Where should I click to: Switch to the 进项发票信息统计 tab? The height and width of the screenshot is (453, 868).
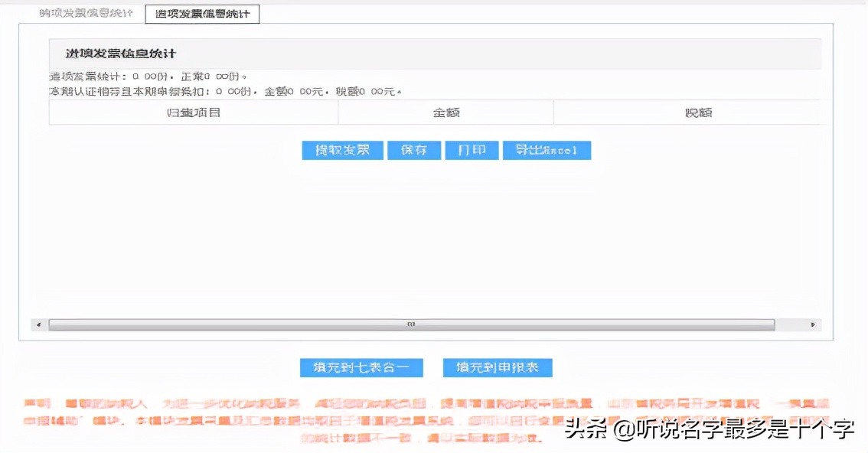click(201, 13)
